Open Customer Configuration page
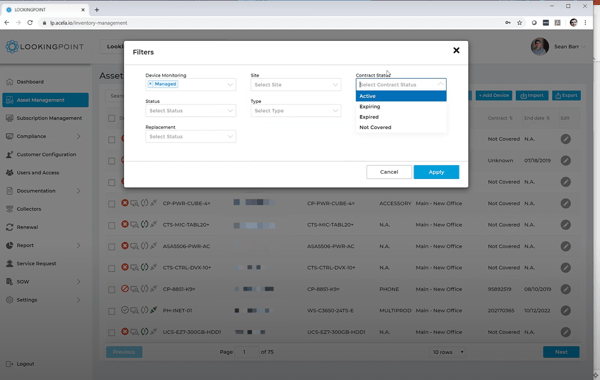Viewport: 600px width, 380px height. click(46, 155)
